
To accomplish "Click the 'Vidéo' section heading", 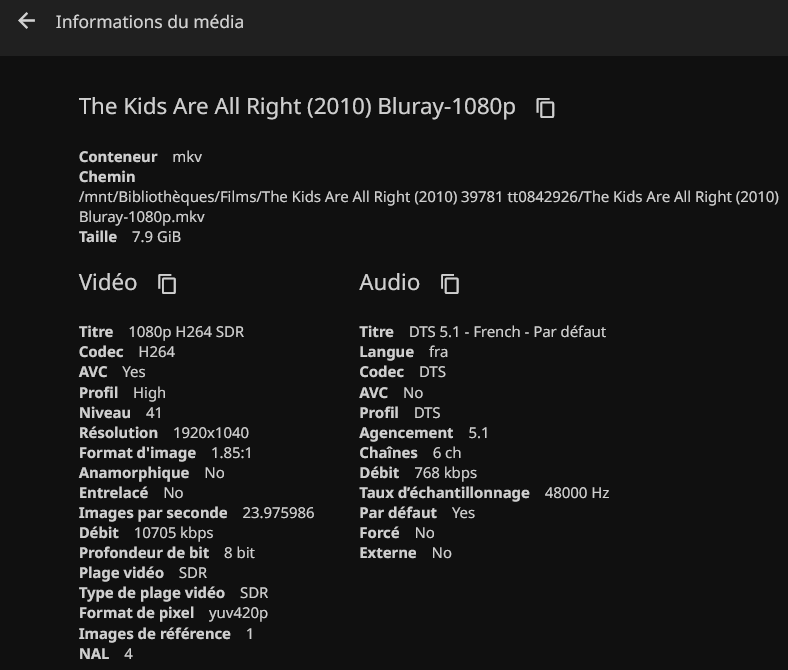I will tap(108, 283).
